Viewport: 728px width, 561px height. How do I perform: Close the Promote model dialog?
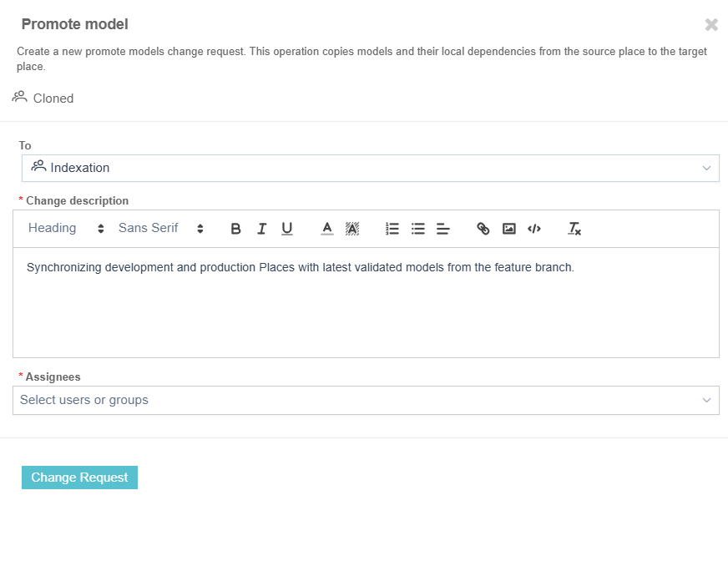pos(711,25)
